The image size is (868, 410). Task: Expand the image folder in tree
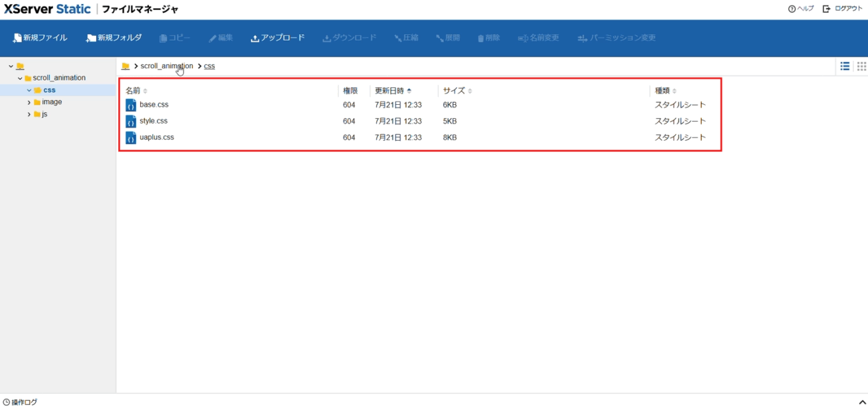click(x=29, y=102)
